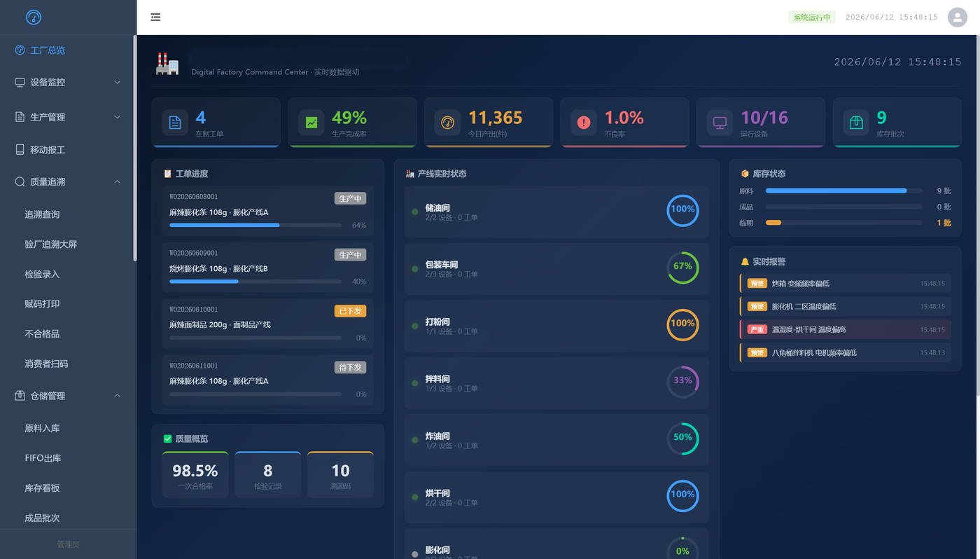Image resolution: width=980 pixels, height=559 pixels.
Task: Click the 今日产出 gauge icon
Action: 447,123
